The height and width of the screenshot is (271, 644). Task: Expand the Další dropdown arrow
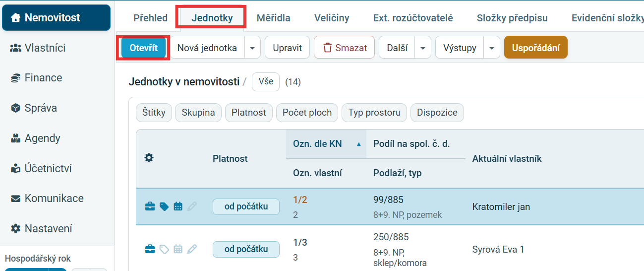(x=422, y=48)
